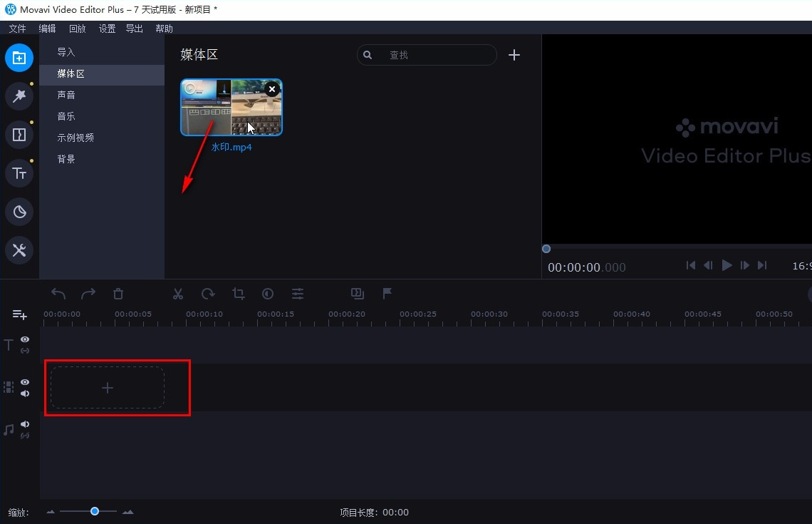Click the video track filmstrip icon
The height and width of the screenshot is (524, 812).
pos(9,387)
